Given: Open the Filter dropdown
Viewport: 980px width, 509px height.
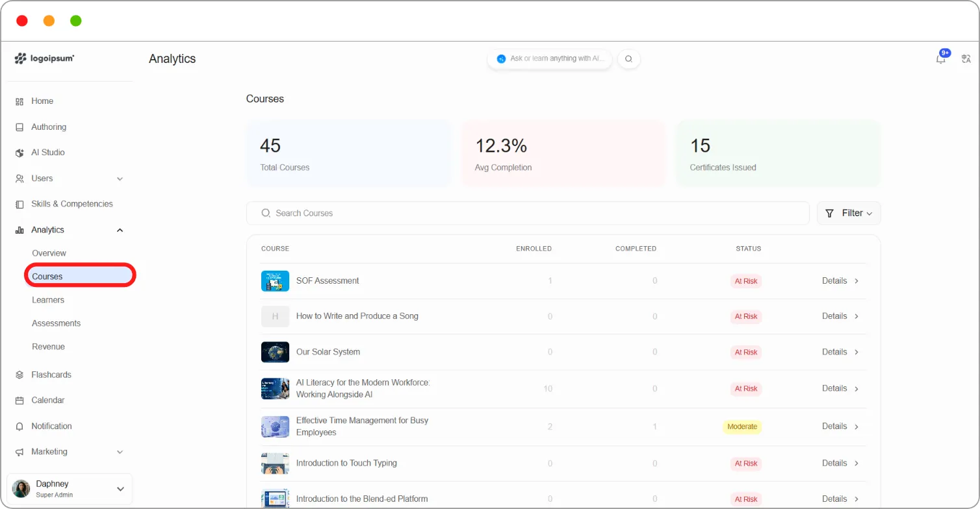Looking at the screenshot, I should 849,213.
